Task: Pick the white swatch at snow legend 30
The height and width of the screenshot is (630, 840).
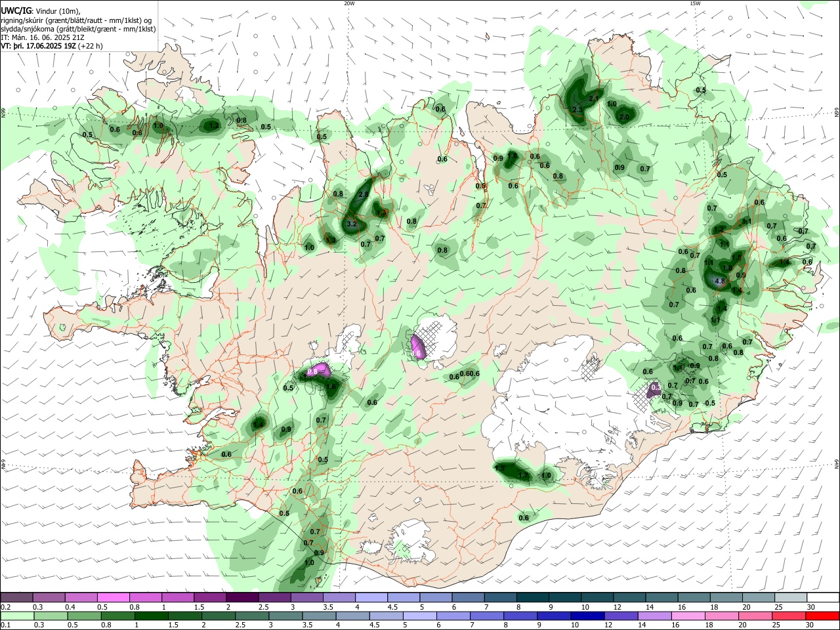Action: click(x=824, y=597)
